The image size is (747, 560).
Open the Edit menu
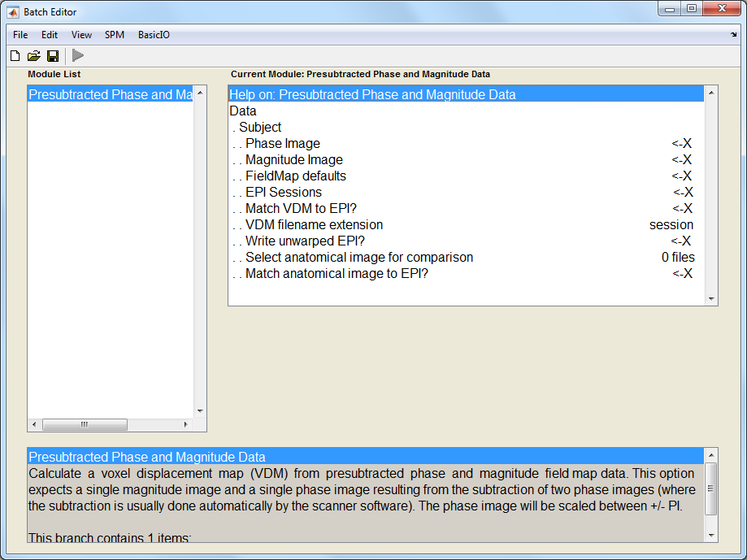(x=50, y=35)
